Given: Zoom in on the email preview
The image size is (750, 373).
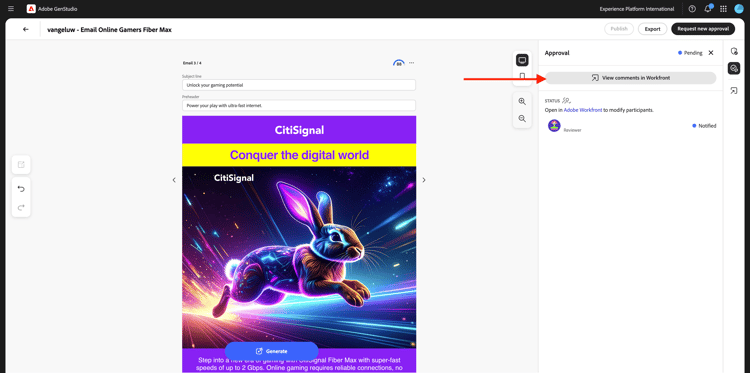Looking at the screenshot, I should pyautogui.click(x=522, y=101).
